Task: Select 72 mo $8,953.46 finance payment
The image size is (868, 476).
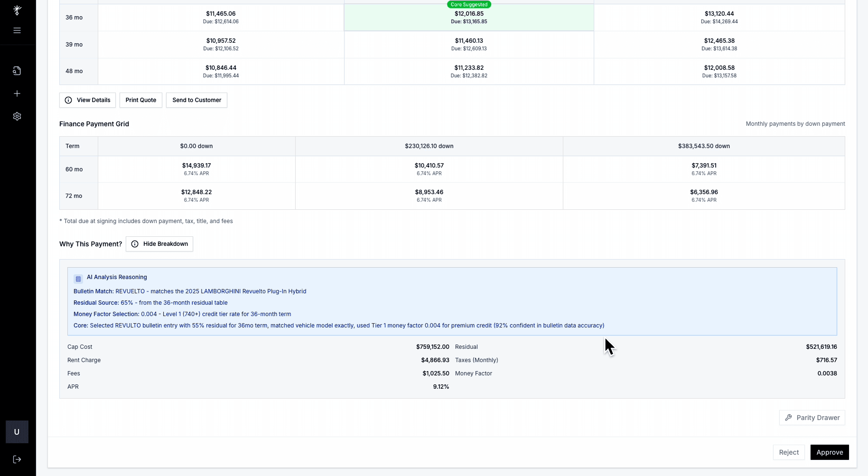Action: 429,196
